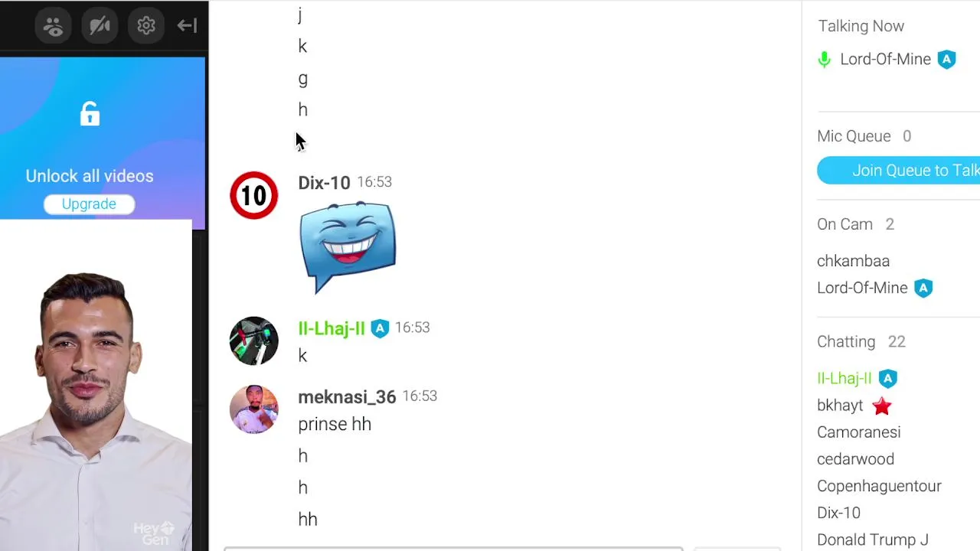The width and height of the screenshot is (980, 551).
Task: Click the unlock padlock icon
Action: pos(90,114)
